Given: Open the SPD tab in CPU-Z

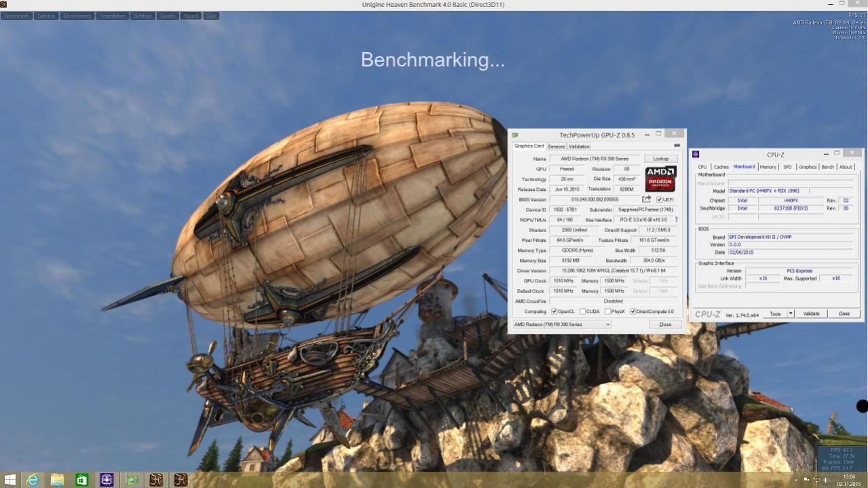Looking at the screenshot, I should point(787,167).
